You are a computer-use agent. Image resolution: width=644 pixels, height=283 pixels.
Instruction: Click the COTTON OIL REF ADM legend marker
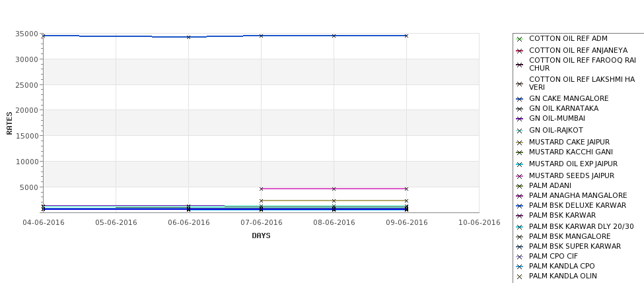coord(519,39)
